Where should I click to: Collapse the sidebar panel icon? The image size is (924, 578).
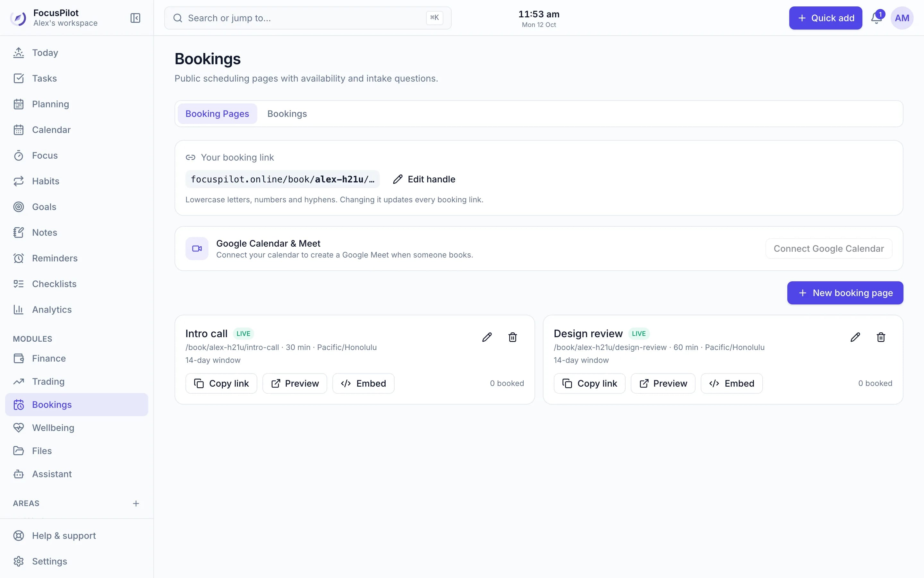tap(135, 18)
